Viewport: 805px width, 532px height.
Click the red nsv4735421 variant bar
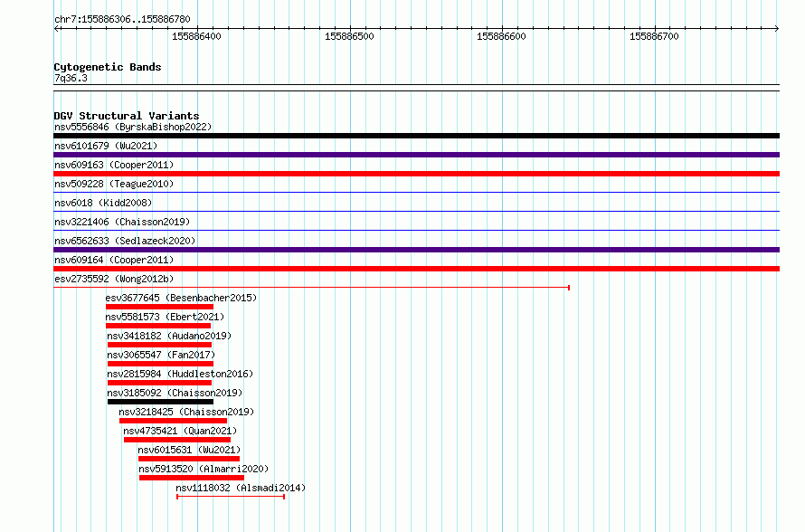tap(177, 440)
